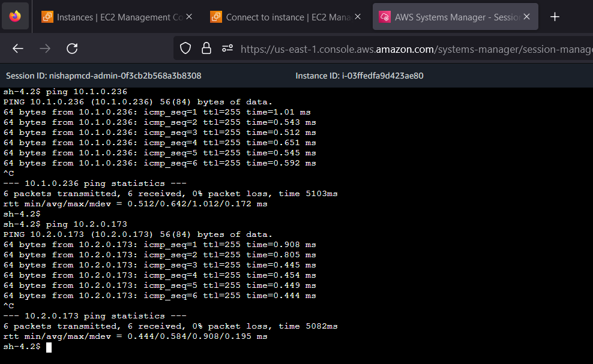
Task: Open a new browser tab
Action: [555, 17]
